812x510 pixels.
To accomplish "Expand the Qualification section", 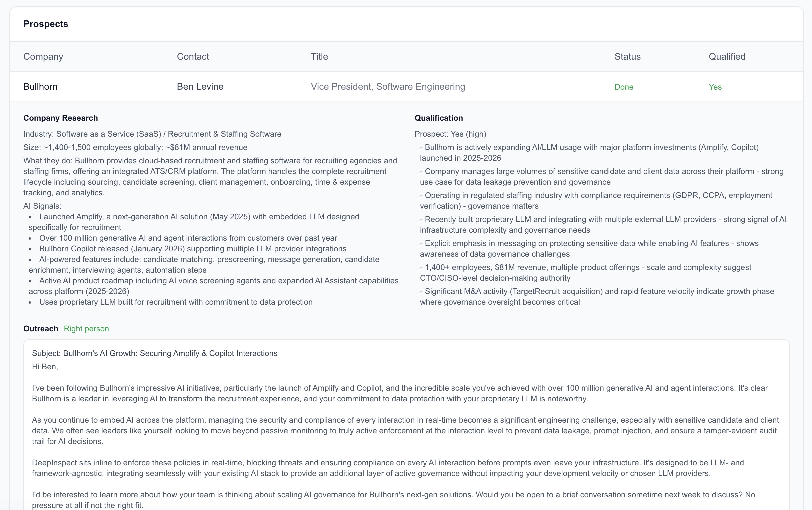I will pos(438,118).
